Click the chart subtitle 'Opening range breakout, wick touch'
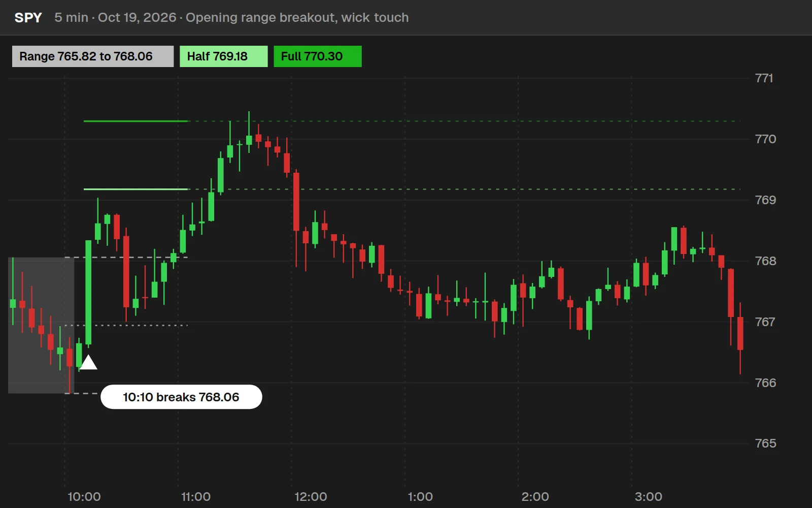This screenshot has width=812, height=508. click(297, 18)
